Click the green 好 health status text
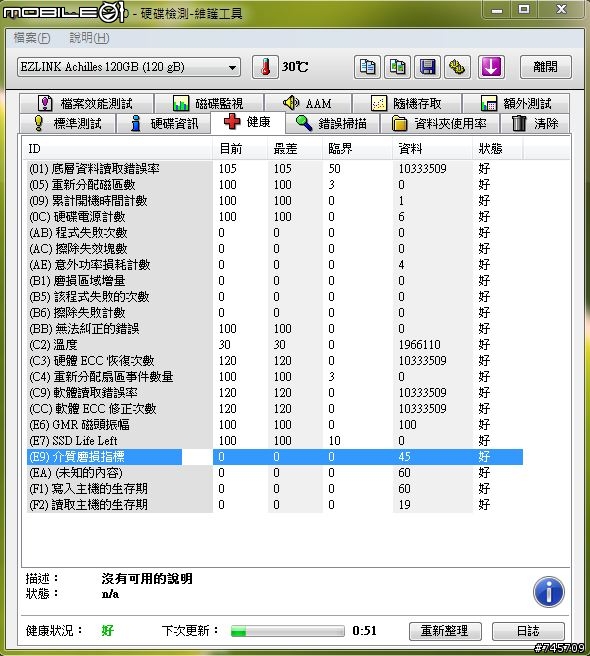The image size is (590, 656). click(108, 630)
